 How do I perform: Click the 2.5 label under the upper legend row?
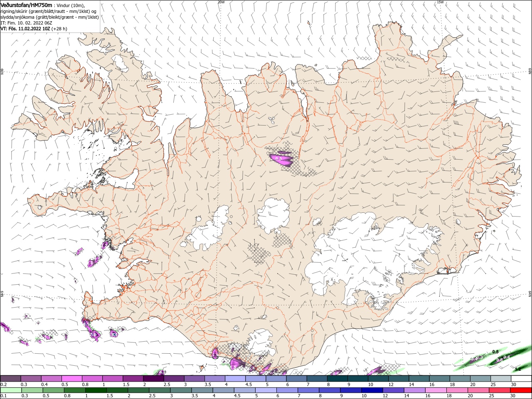[167, 384]
